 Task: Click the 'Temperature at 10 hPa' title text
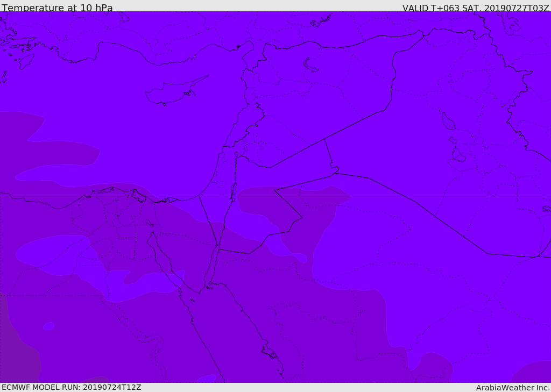point(57,8)
